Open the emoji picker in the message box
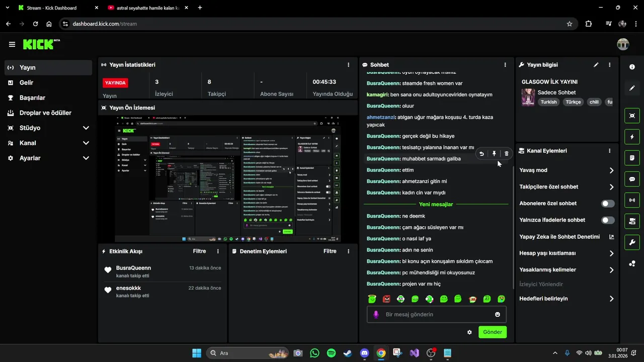Viewport: 644px width, 362px height. point(498,314)
